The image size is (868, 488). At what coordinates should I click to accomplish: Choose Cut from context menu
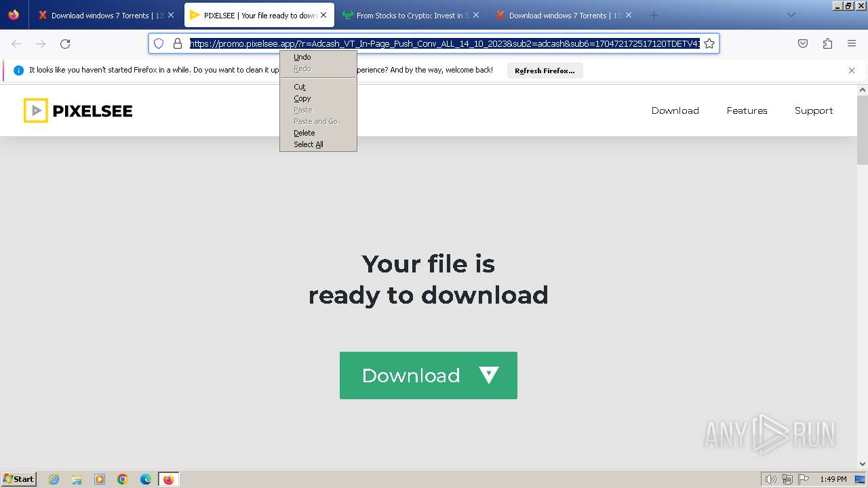tap(318, 87)
